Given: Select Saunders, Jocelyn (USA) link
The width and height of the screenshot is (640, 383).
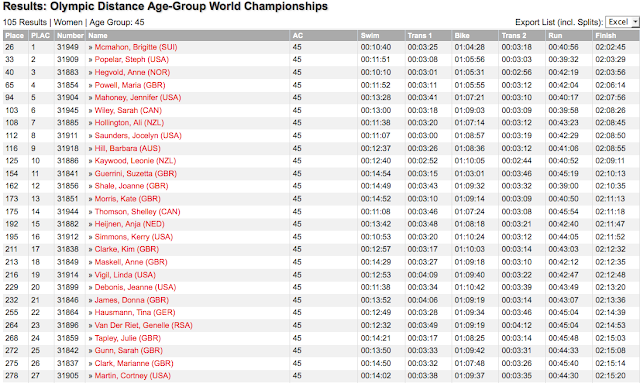Looking at the screenshot, I should (138, 136).
